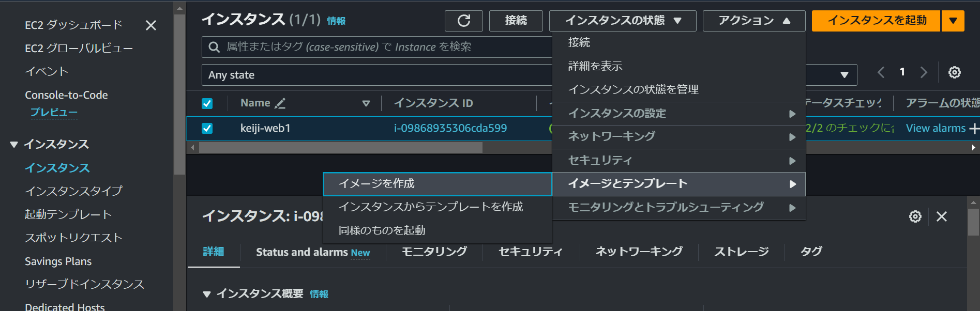Toggle the select-all header checkbox
The height and width of the screenshot is (311, 980).
[207, 103]
